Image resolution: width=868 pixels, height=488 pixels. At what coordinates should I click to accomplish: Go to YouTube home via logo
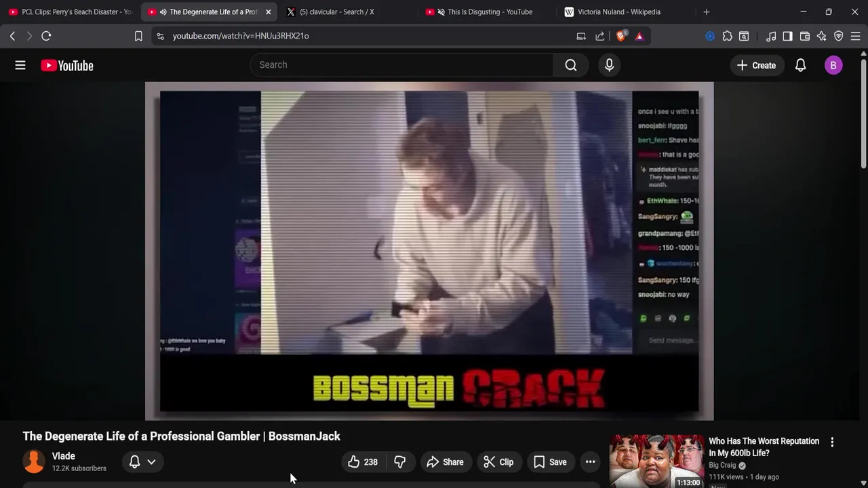coord(66,65)
